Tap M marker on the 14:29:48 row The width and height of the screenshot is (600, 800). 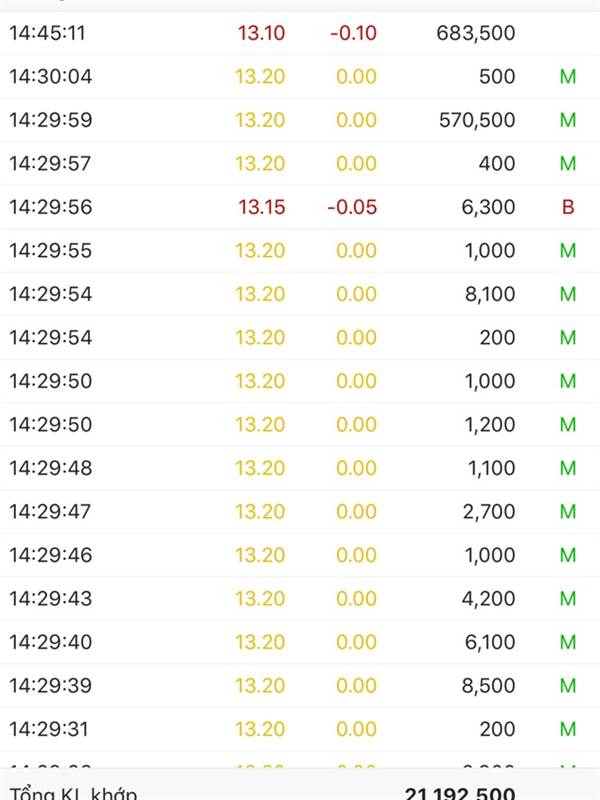568,468
